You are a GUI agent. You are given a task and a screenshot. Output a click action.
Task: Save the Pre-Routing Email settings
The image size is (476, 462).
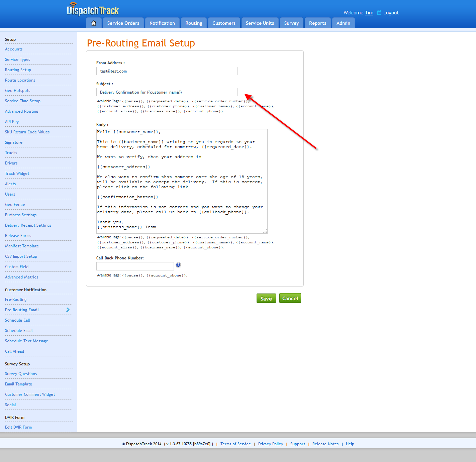[x=266, y=298]
